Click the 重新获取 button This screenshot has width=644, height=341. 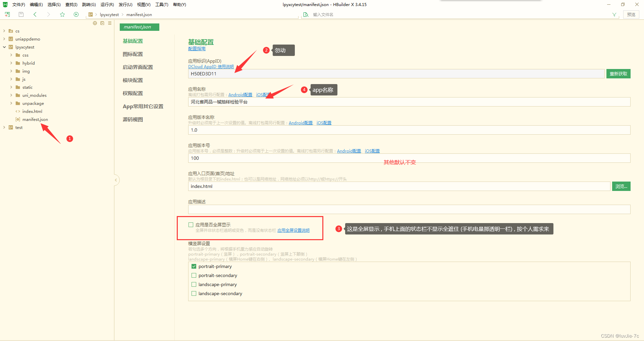tap(618, 73)
